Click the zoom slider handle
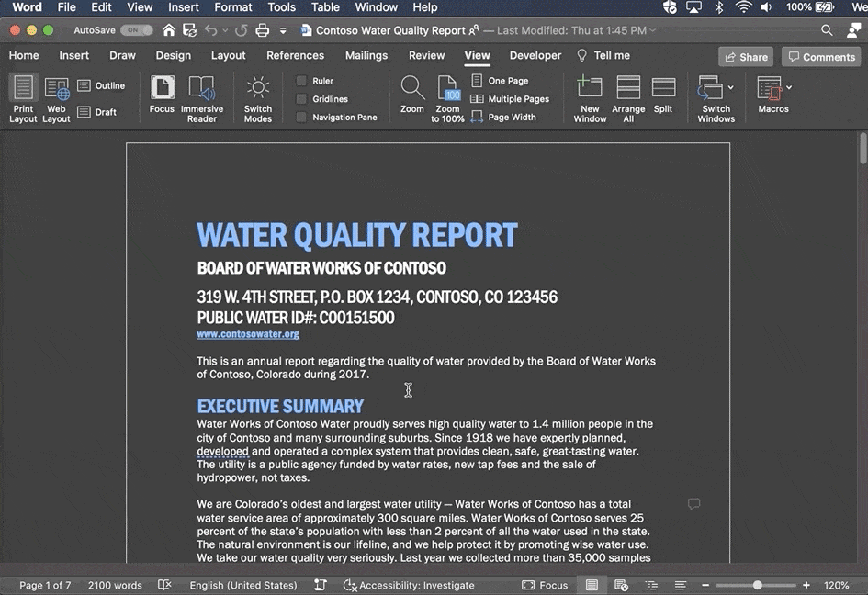This screenshot has height=595, width=868. [758, 585]
